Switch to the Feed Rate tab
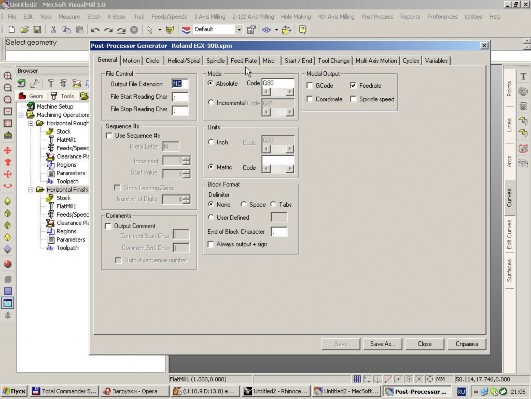The width and height of the screenshot is (531, 399). (243, 61)
